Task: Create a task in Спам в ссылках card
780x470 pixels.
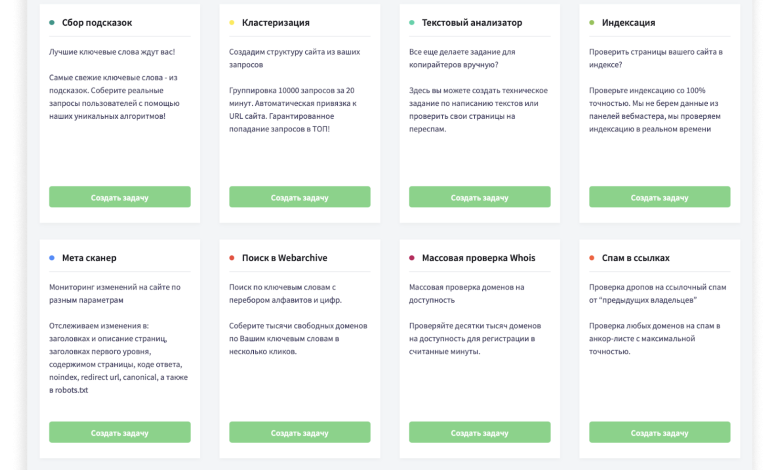Action: [660, 432]
